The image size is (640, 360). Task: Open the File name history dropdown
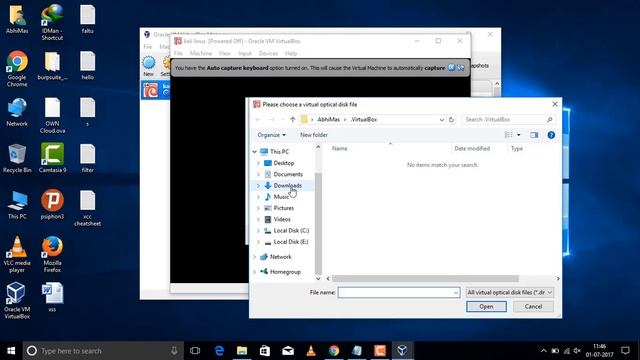click(x=456, y=293)
